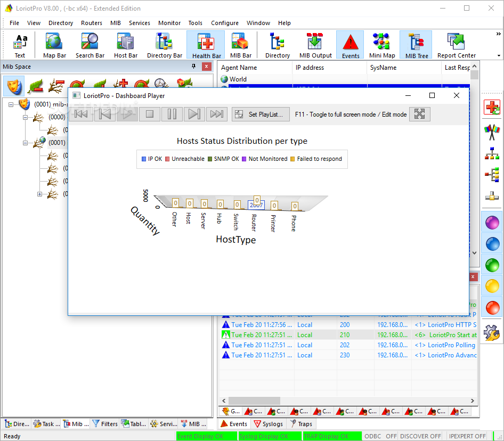The image size is (504, 441).
Task: Click the events horizontal scrollbar thumb
Action: [x=254, y=401]
